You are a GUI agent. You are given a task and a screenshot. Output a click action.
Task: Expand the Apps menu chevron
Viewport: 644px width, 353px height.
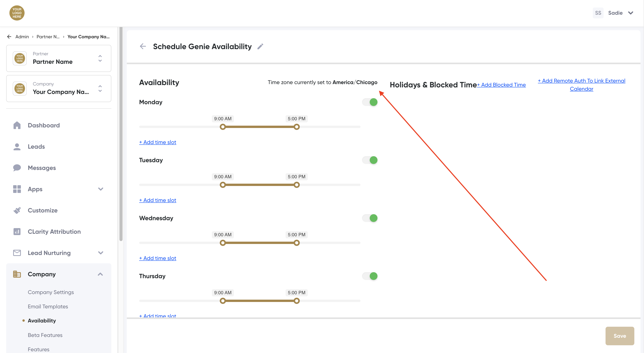pyautogui.click(x=101, y=189)
